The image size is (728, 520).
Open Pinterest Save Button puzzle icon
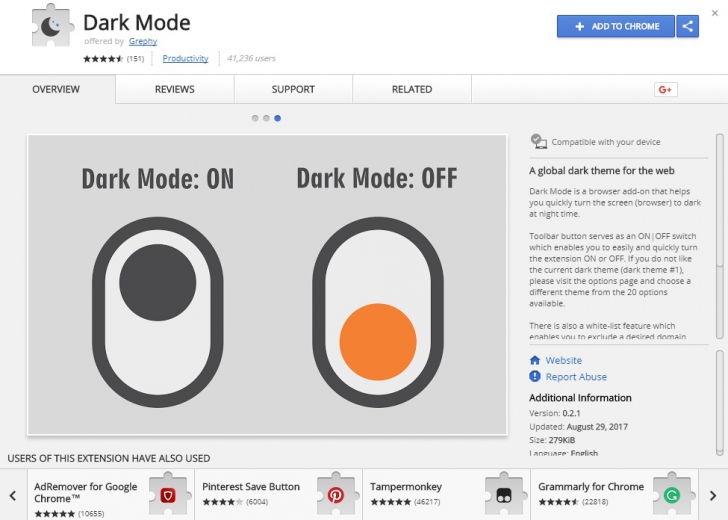tap(336, 494)
